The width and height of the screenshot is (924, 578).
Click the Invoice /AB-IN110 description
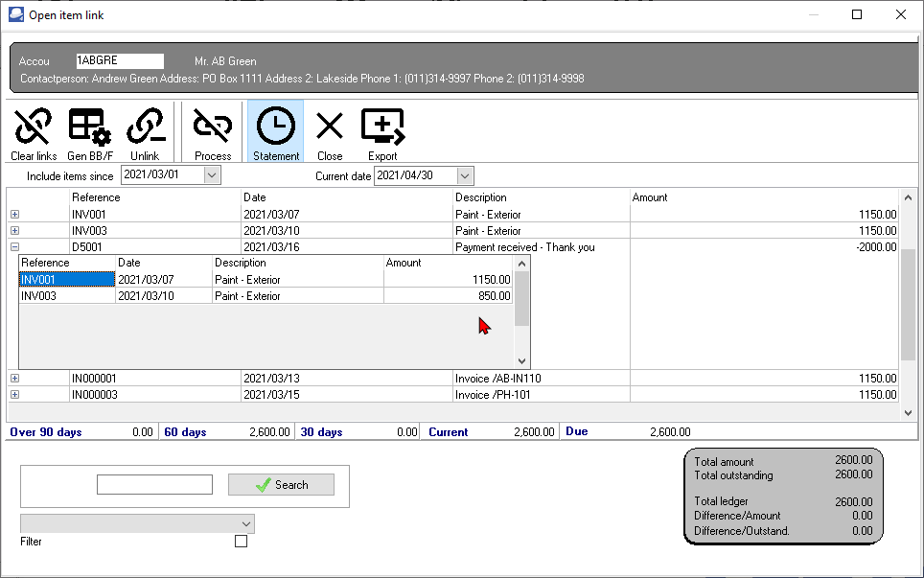point(498,379)
